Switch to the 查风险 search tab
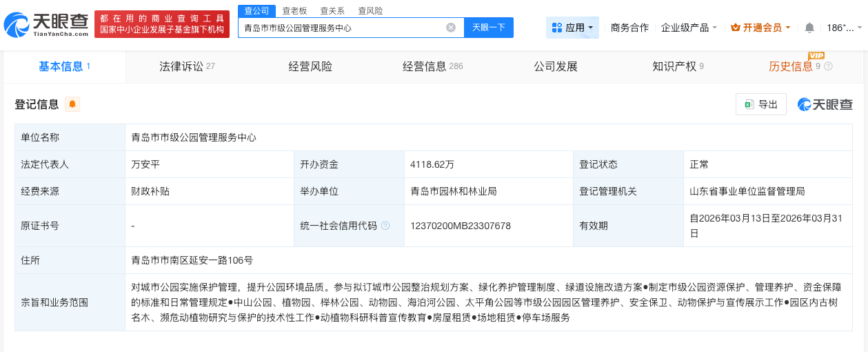Screen dimensions: 868x352 point(370,10)
